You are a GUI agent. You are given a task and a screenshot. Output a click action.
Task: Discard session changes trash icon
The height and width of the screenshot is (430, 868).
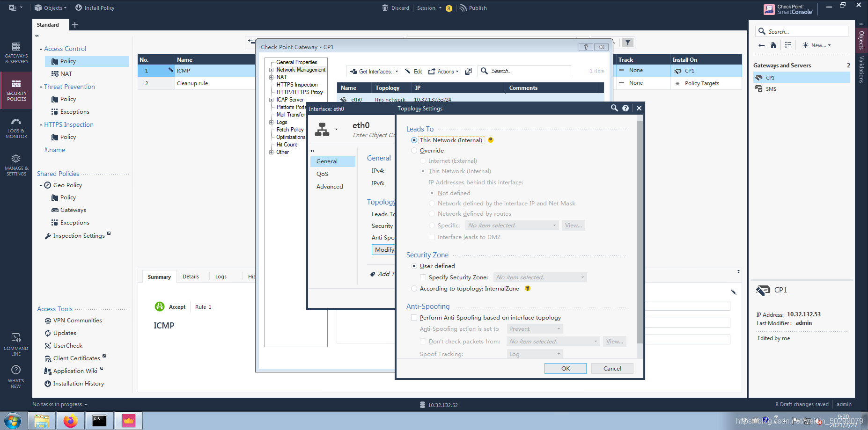click(385, 8)
